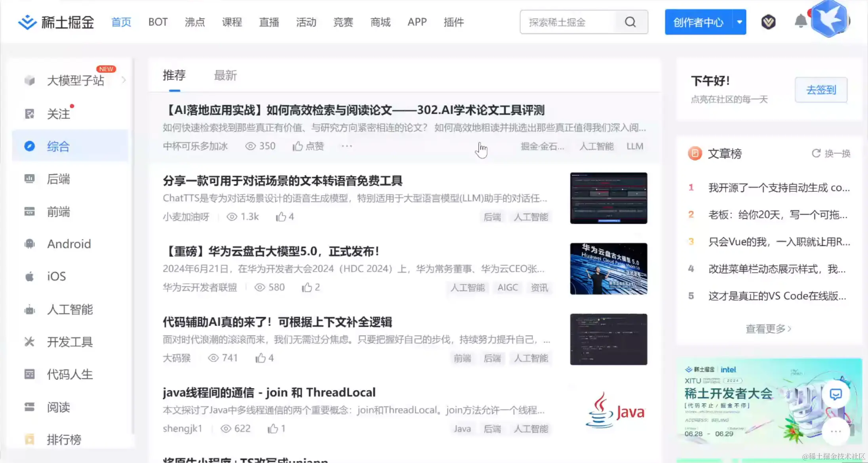Click the 稀土掘金 logo
868x463 pixels.
(56, 22)
